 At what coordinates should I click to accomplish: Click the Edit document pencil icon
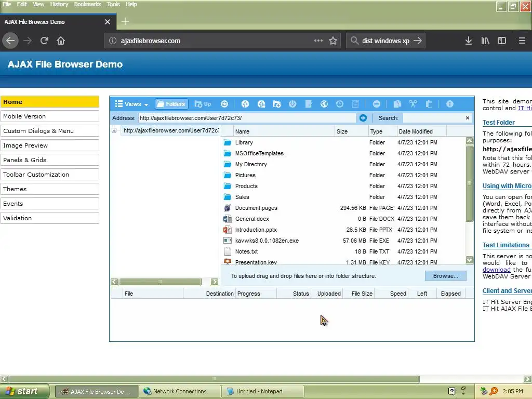click(x=309, y=104)
